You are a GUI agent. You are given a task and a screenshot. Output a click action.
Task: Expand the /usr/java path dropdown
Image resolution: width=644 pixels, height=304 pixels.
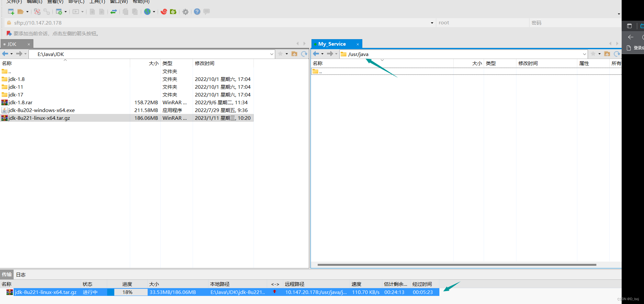tap(584, 54)
